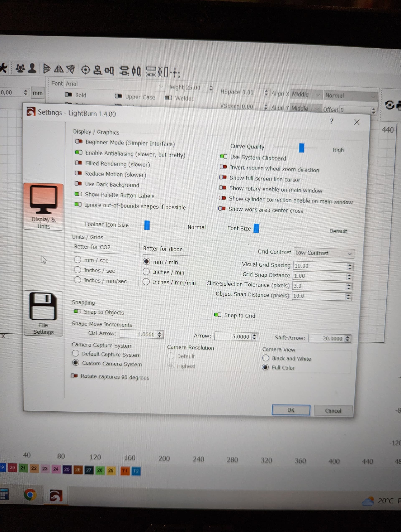Enable Use Dark Background
This screenshot has width=401, height=532.
point(78,184)
